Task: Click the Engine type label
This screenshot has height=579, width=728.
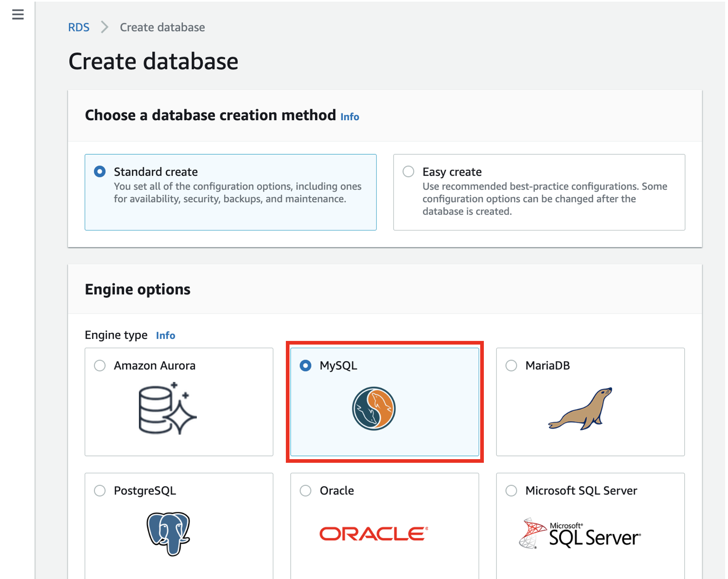Action: click(x=116, y=335)
